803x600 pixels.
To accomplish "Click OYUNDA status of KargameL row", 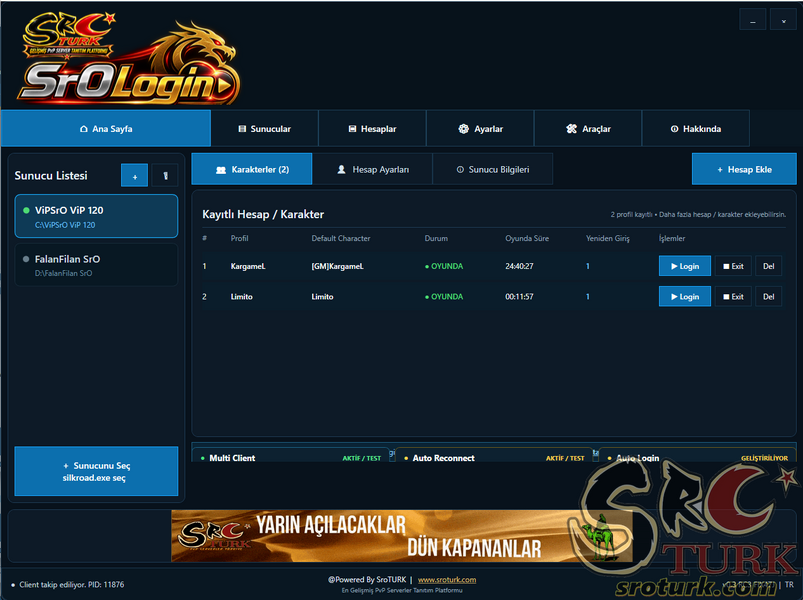I will pos(444,266).
